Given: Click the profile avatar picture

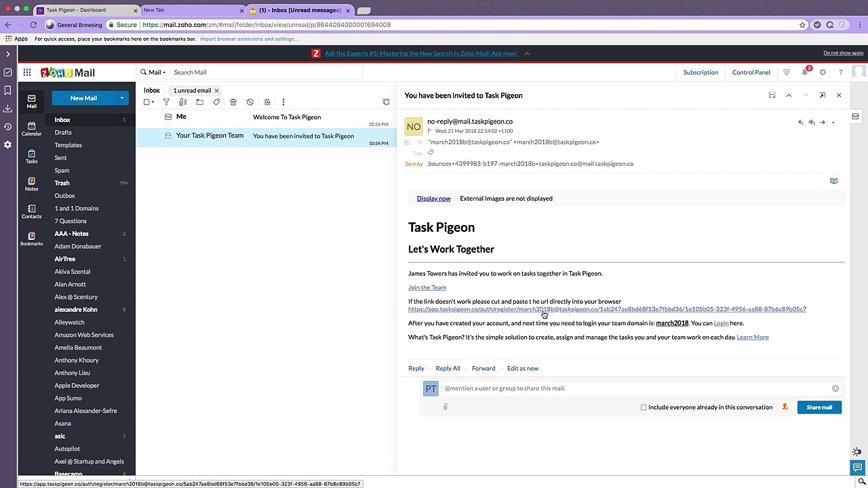Looking at the screenshot, I should pyautogui.click(x=859, y=73).
